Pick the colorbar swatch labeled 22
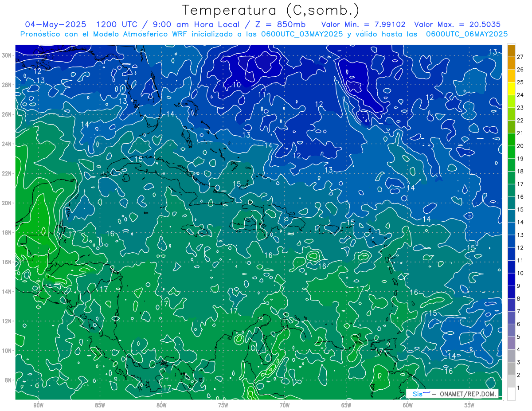Screen dimensions: 532x411 (x=511, y=114)
